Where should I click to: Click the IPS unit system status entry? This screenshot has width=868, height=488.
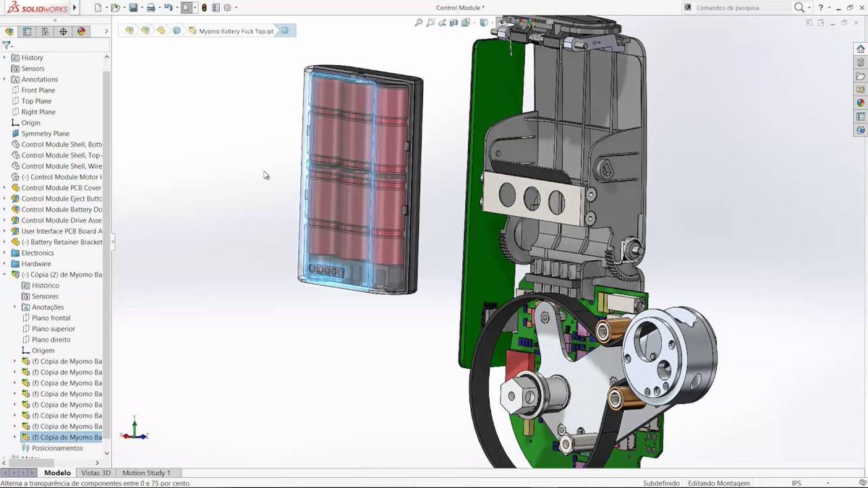tap(796, 483)
